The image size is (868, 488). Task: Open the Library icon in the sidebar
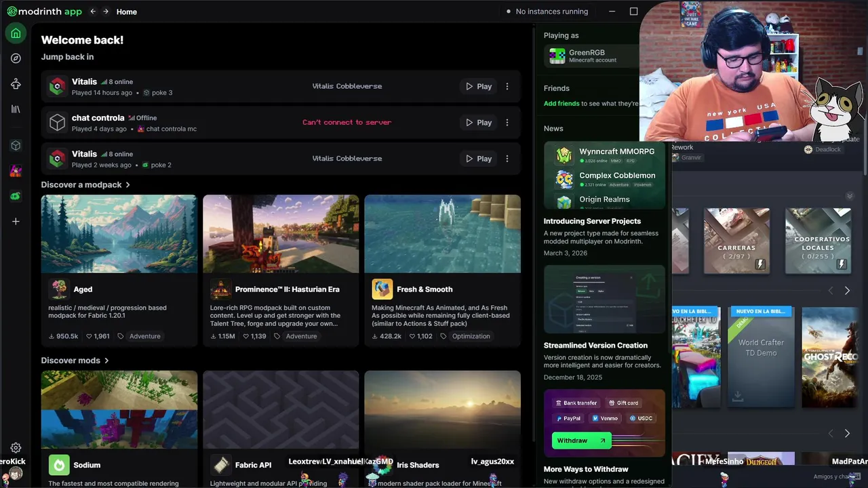point(16,109)
